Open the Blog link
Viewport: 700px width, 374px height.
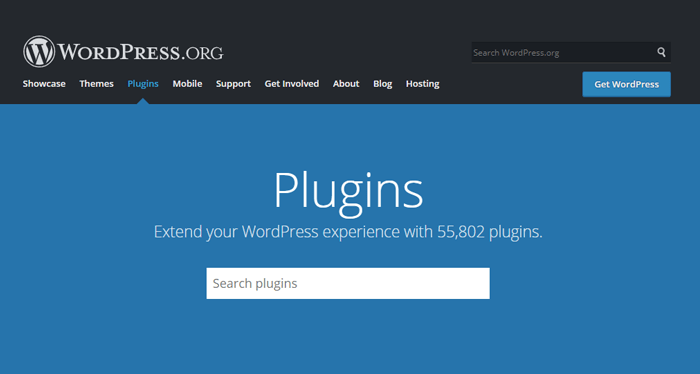coord(383,84)
